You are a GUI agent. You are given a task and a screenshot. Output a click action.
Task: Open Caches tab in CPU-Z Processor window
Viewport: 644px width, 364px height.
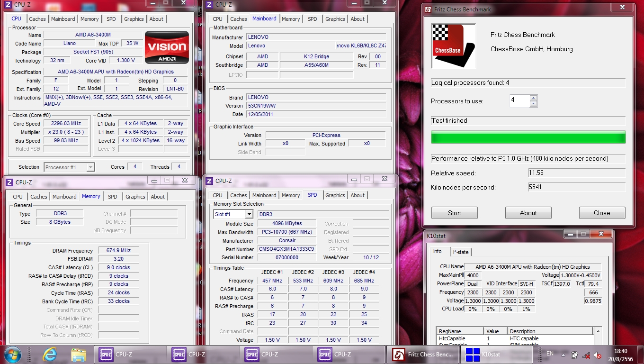point(37,19)
